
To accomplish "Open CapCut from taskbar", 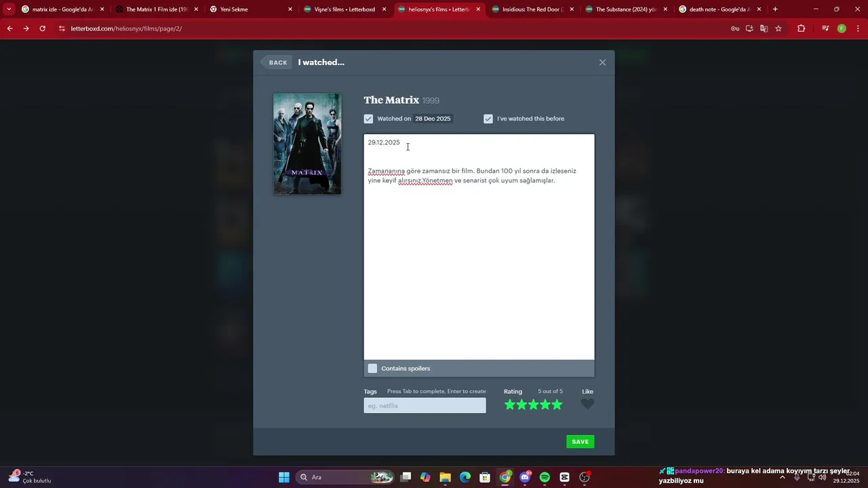I will coord(565,477).
